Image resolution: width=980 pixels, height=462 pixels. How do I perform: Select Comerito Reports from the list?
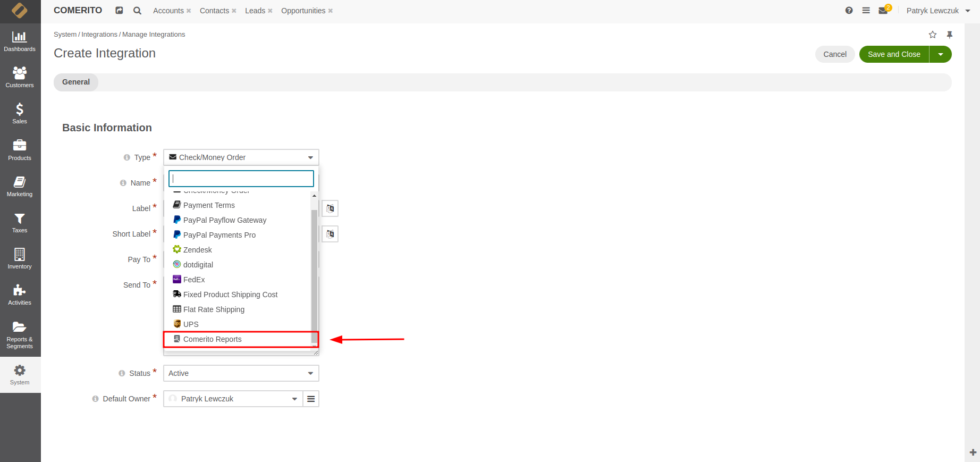(213, 339)
